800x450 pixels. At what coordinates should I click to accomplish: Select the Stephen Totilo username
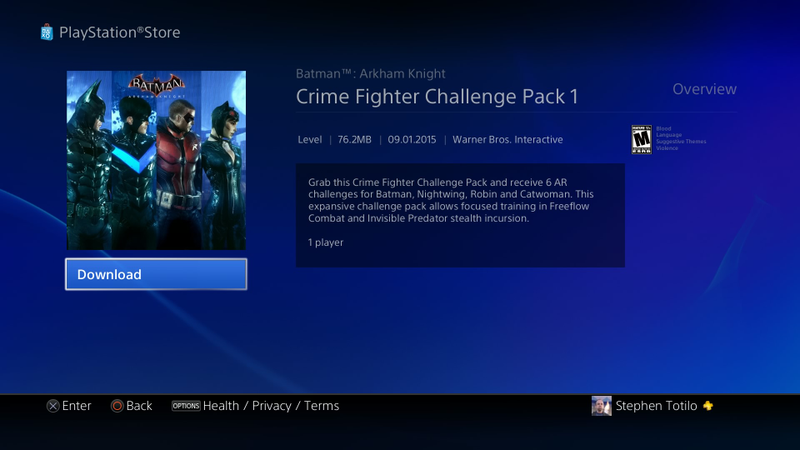pyautogui.click(x=656, y=406)
